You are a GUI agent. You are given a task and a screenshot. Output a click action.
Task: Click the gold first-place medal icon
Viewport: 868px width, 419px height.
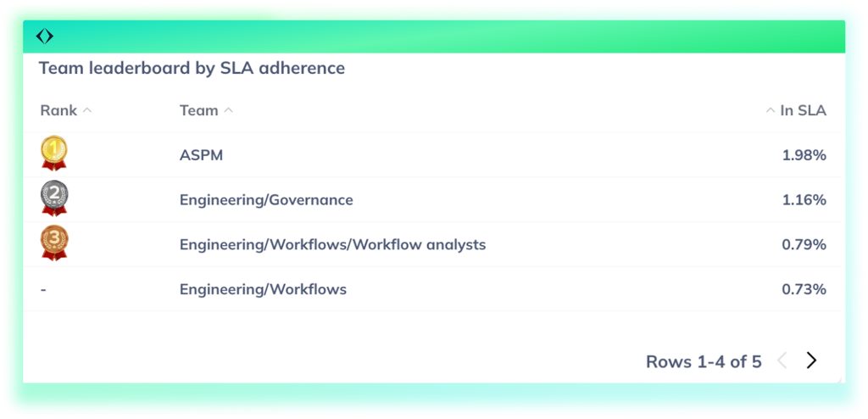(x=54, y=154)
